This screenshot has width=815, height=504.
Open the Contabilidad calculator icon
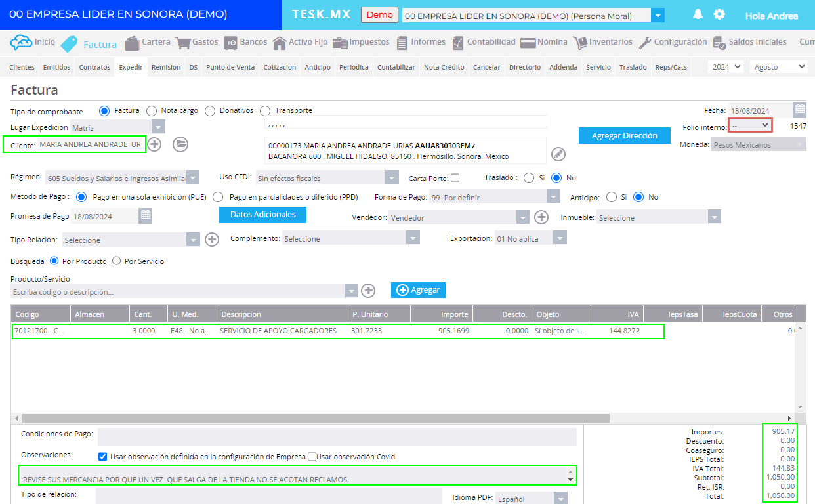tap(457, 43)
